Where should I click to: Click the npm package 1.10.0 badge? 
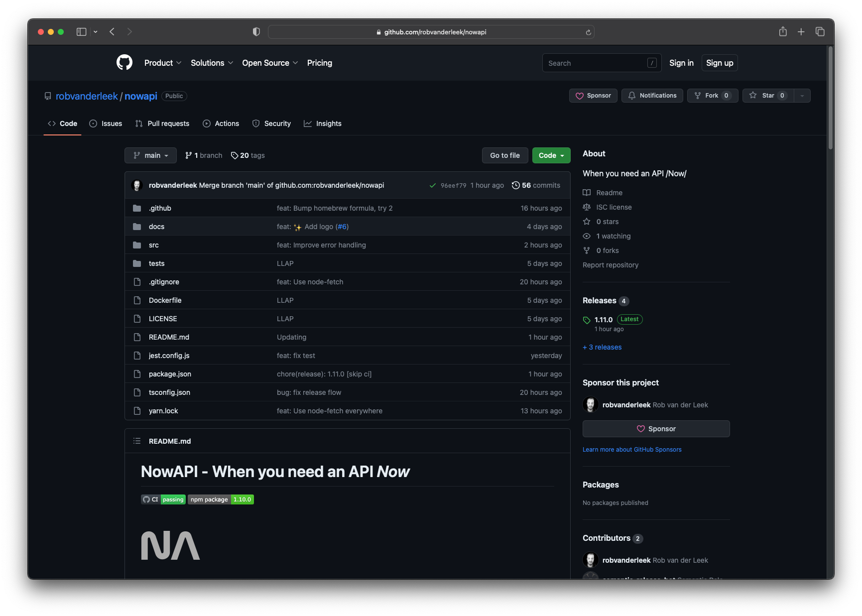click(221, 499)
